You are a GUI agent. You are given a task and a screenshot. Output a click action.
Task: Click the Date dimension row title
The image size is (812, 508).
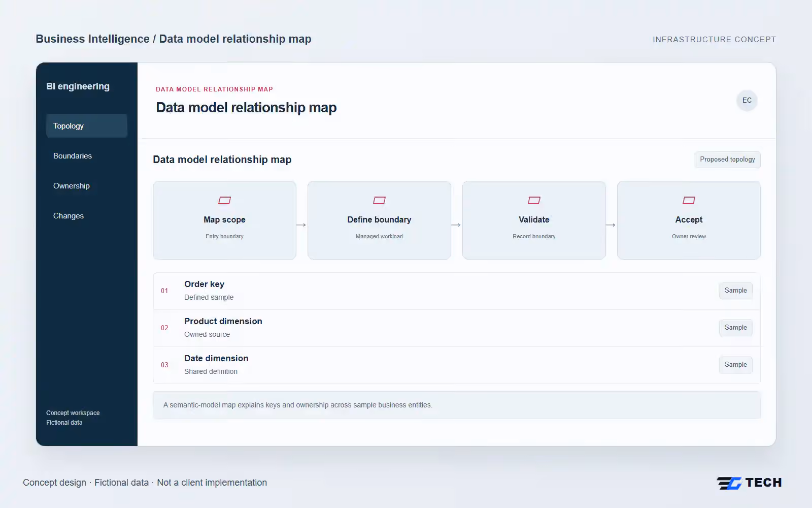[x=216, y=358]
